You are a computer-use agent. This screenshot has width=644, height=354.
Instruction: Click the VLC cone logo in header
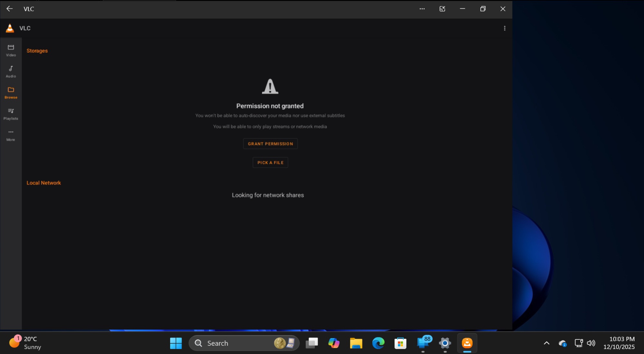pos(10,28)
